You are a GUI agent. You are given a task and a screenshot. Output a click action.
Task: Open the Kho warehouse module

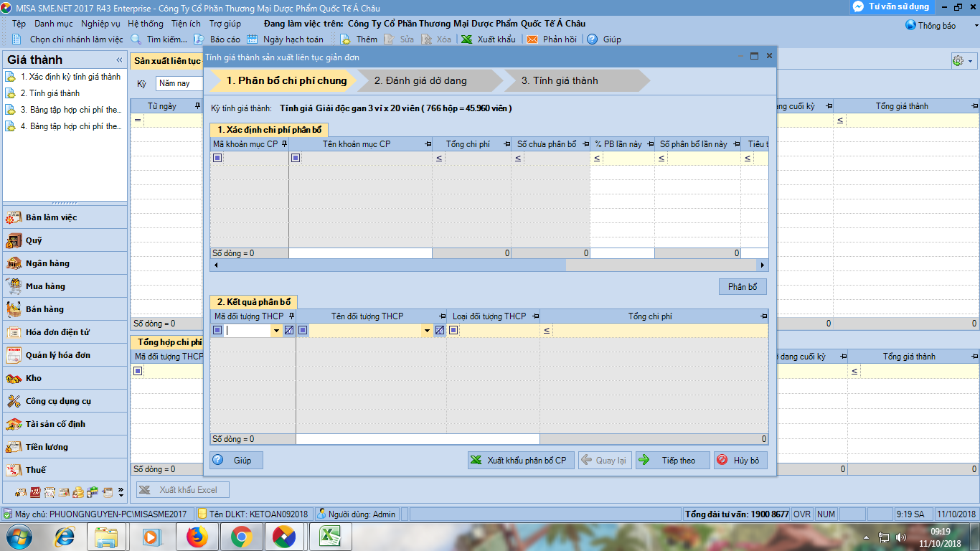(x=65, y=378)
